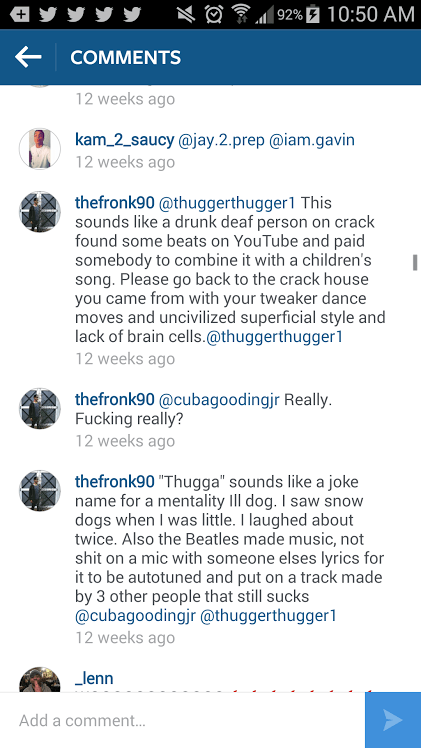Tap the back arrow in Comments header

[x=28, y=57]
